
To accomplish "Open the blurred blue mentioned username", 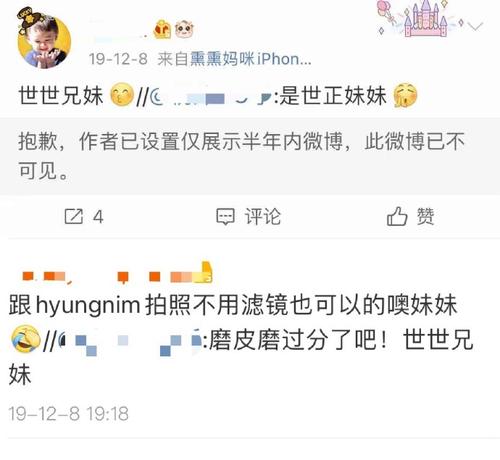I will [130, 341].
